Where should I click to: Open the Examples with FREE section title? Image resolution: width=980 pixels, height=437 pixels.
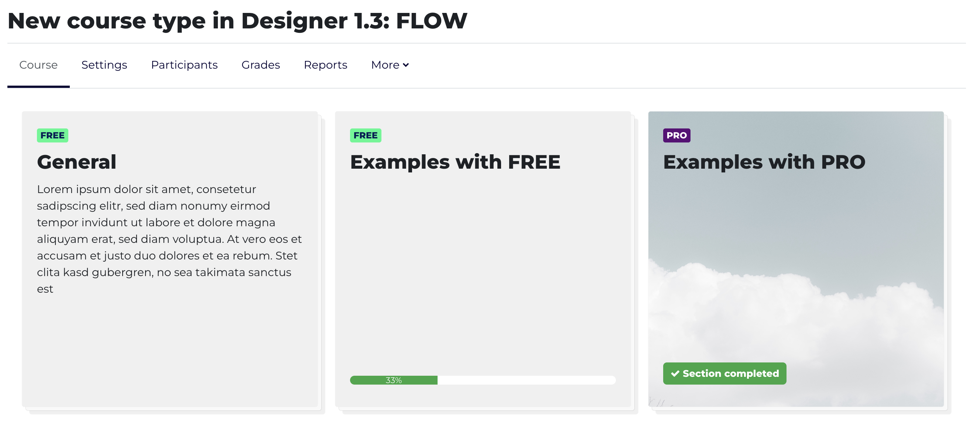click(x=455, y=162)
